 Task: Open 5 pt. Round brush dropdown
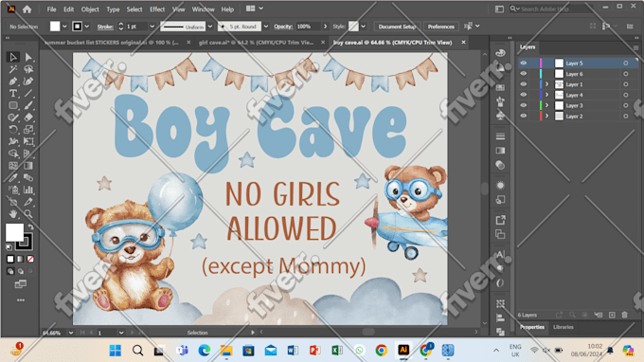266,27
